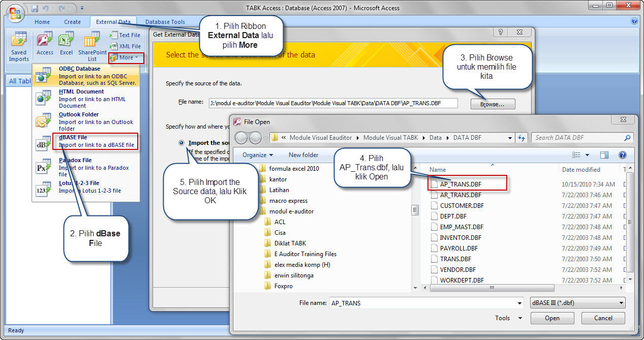Click the Open button
The height and width of the screenshot is (340, 644).
click(552, 318)
